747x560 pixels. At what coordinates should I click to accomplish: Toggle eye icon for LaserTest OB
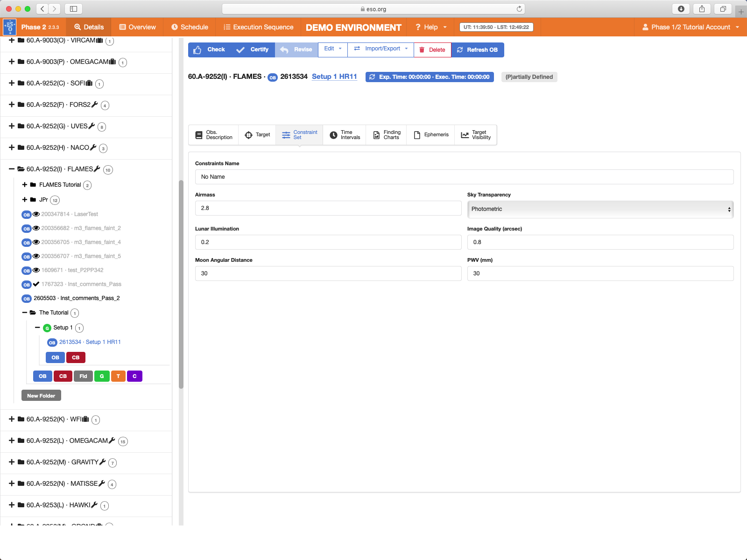[x=36, y=214]
